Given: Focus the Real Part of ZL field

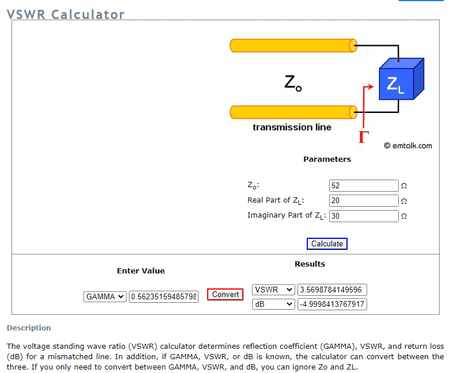Looking at the screenshot, I should [364, 200].
